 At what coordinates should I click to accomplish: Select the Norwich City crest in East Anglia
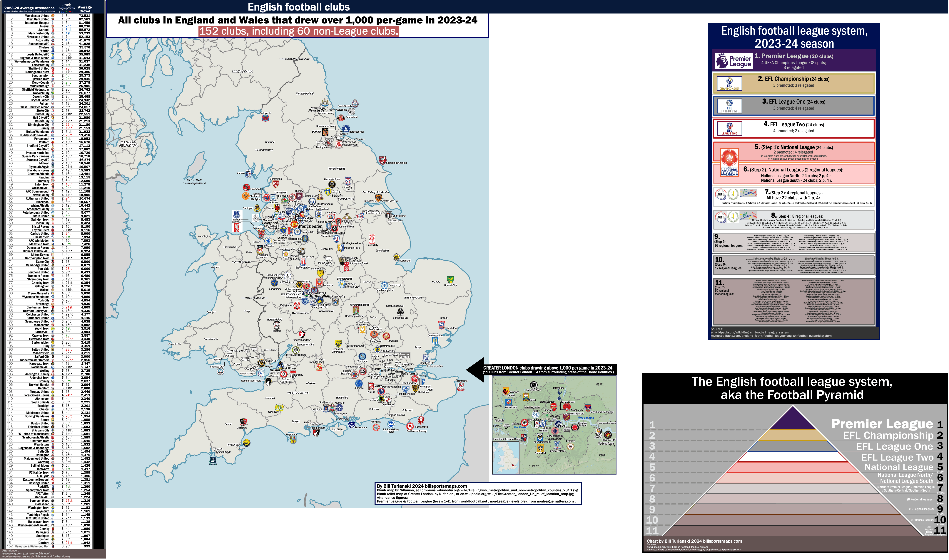450,279
